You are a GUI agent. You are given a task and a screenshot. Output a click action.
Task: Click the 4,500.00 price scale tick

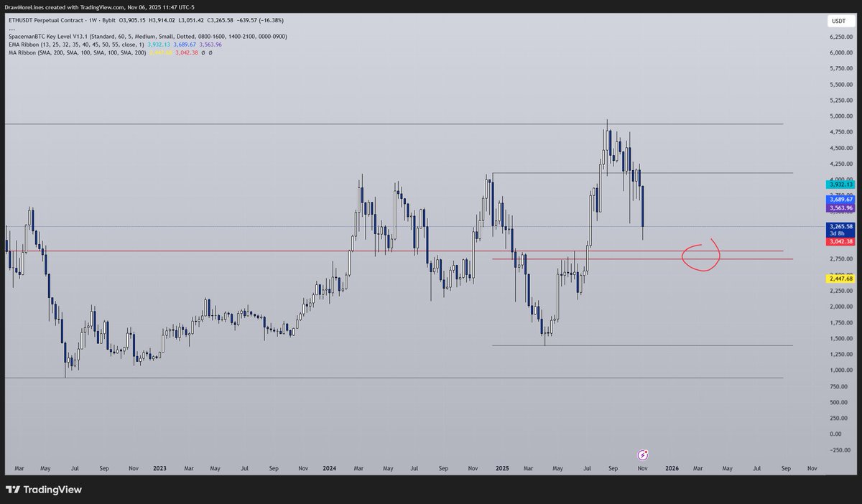tap(840, 148)
